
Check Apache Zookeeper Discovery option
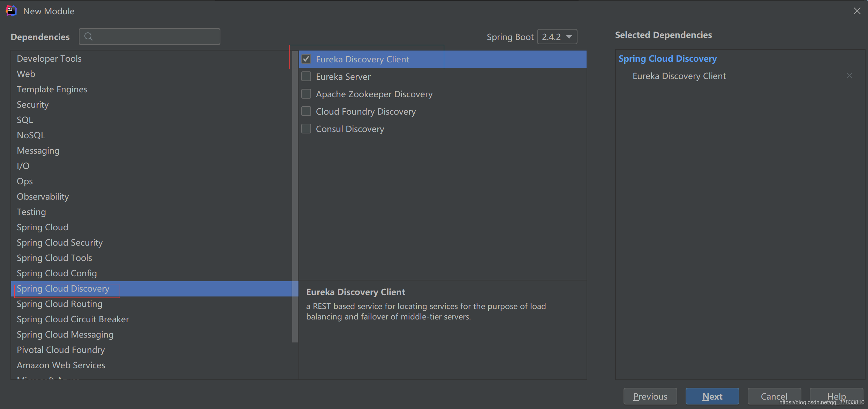point(306,94)
